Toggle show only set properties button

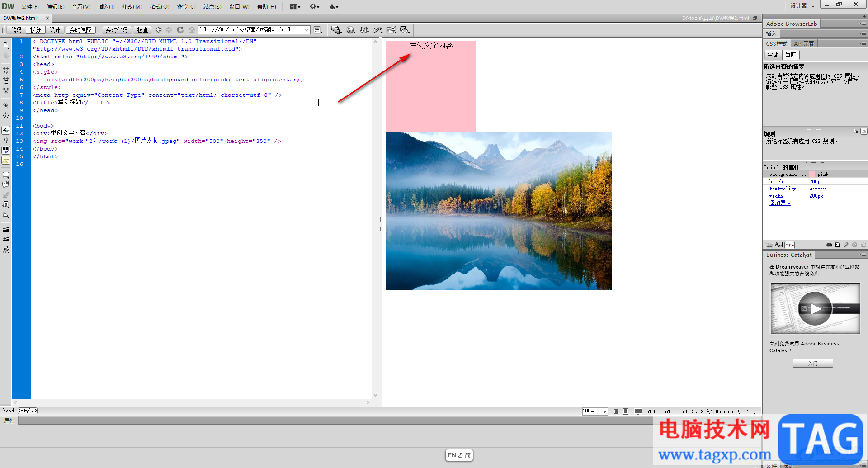point(790,245)
